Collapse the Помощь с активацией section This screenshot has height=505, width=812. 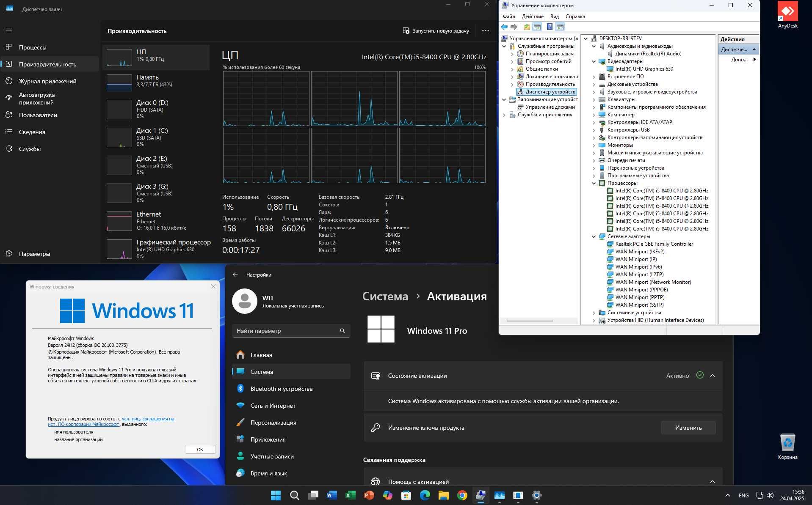pos(713,481)
